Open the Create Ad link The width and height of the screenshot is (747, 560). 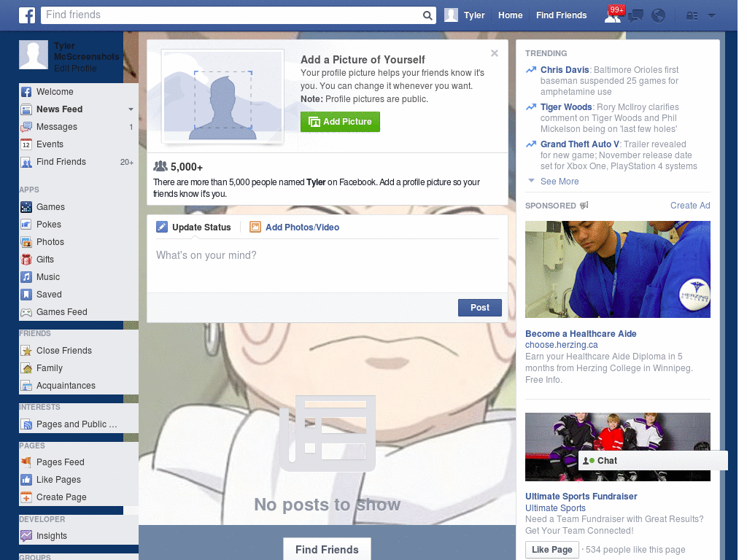click(x=690, y=205)
